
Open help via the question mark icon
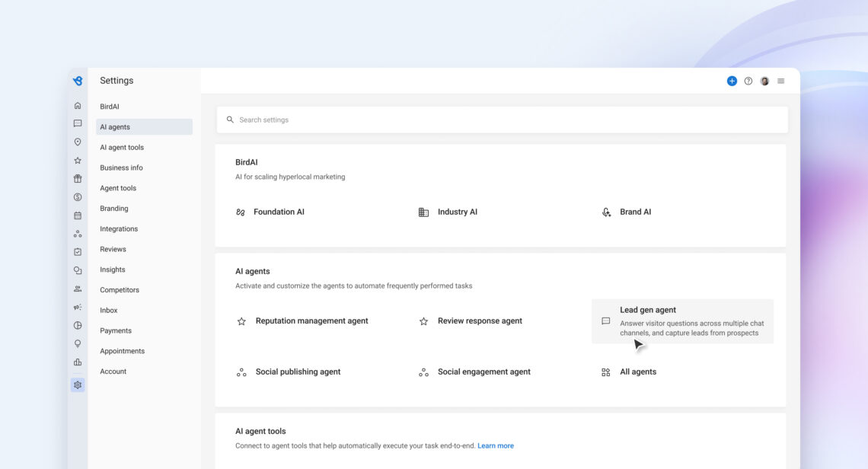748,81
